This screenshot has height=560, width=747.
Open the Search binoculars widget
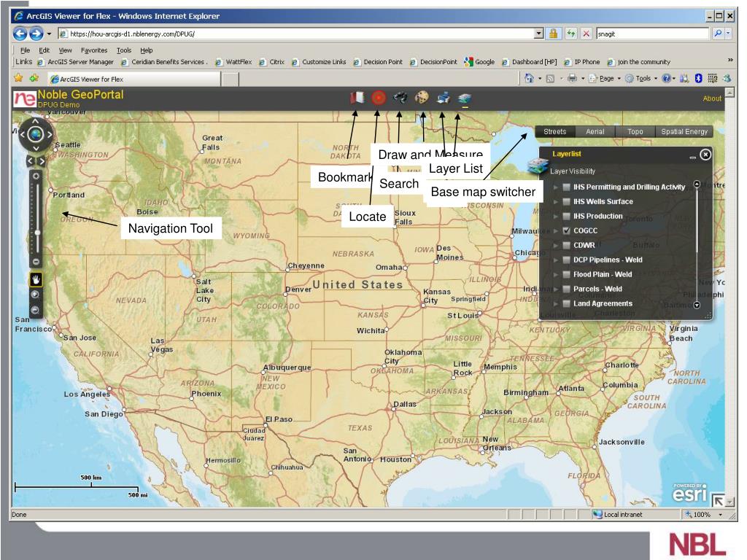(x=400, y=98)
